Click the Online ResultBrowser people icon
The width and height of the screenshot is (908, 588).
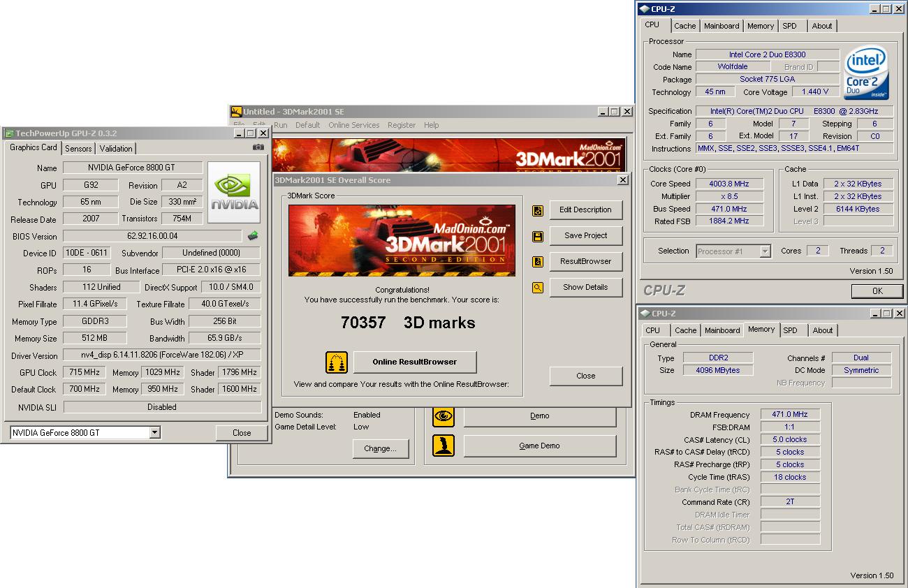tap(337, 362)
